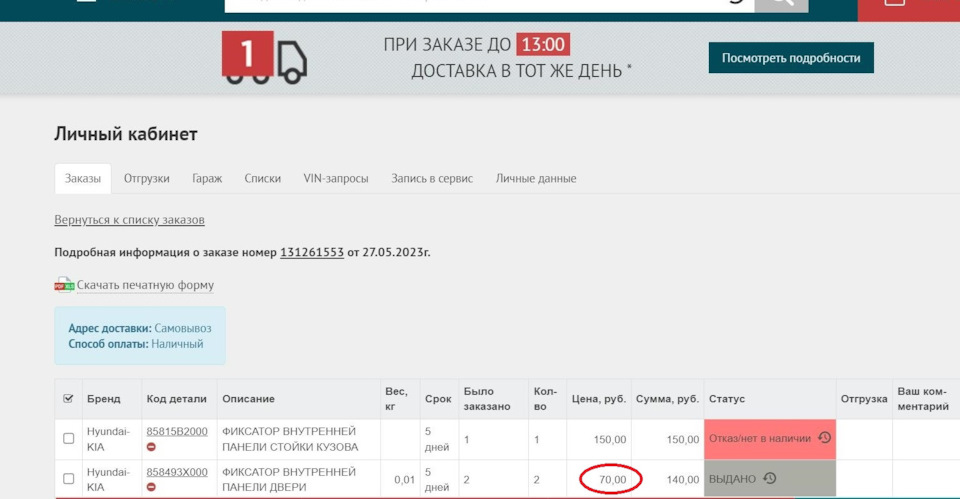Open the Гараж tab
Screen dimensions: 960x499
click(x=207, y=179)
